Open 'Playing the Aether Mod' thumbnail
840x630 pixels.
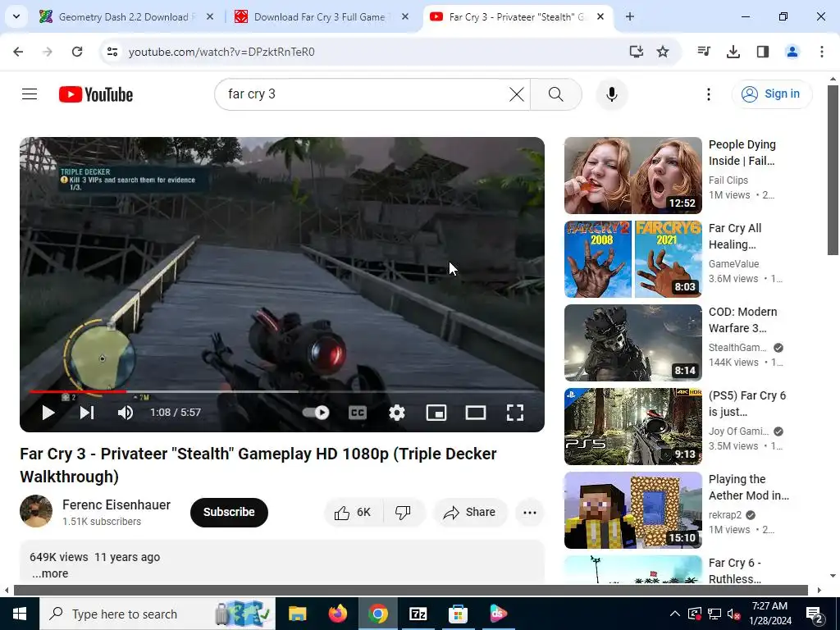[x=632, y=510]
